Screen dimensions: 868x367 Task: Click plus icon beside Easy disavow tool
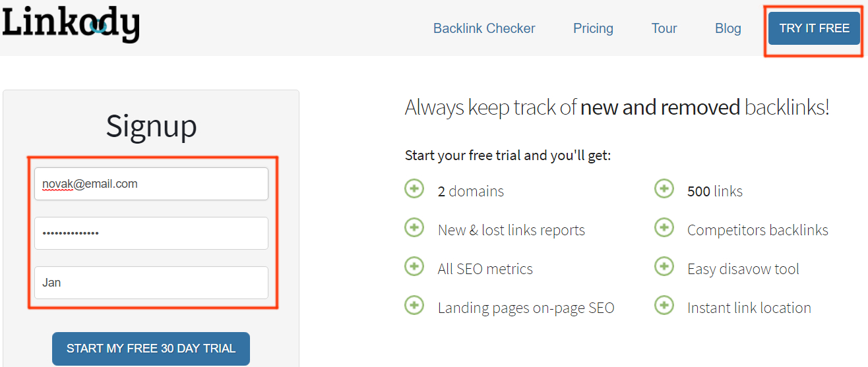[x=664, y=267]
